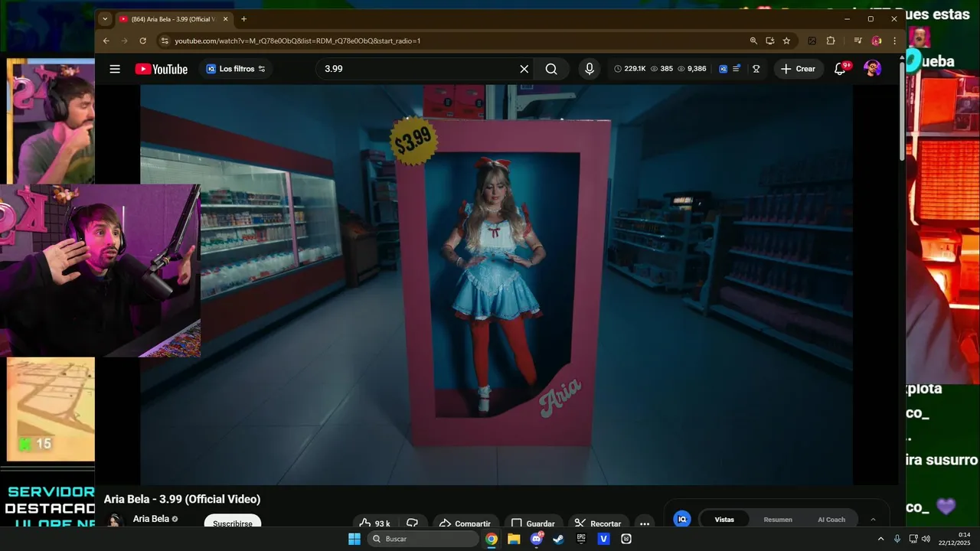Click the microphone icon in system tray

pos(897,539)
